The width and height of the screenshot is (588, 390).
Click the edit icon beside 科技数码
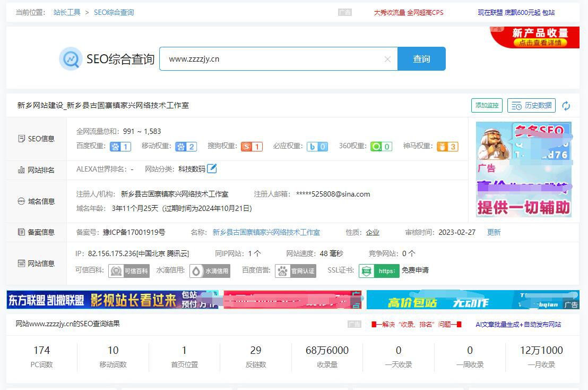pos(212,169)
